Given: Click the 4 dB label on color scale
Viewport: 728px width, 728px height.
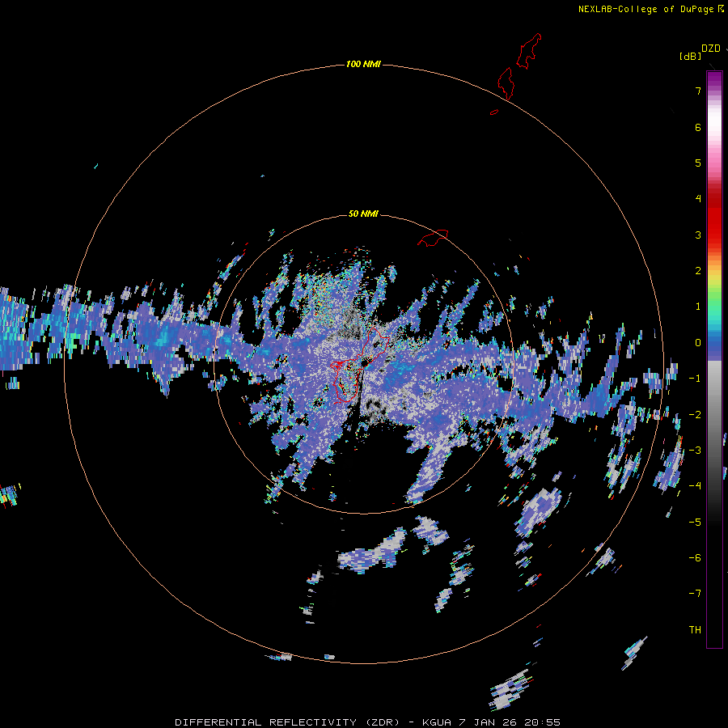Looking at the screenshot, I should click(698, 199).
